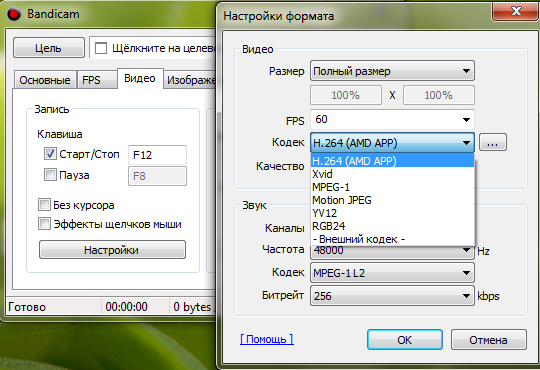Click the ellipsis button next to Кодек

pyautogui.click(x=493, y=142)
